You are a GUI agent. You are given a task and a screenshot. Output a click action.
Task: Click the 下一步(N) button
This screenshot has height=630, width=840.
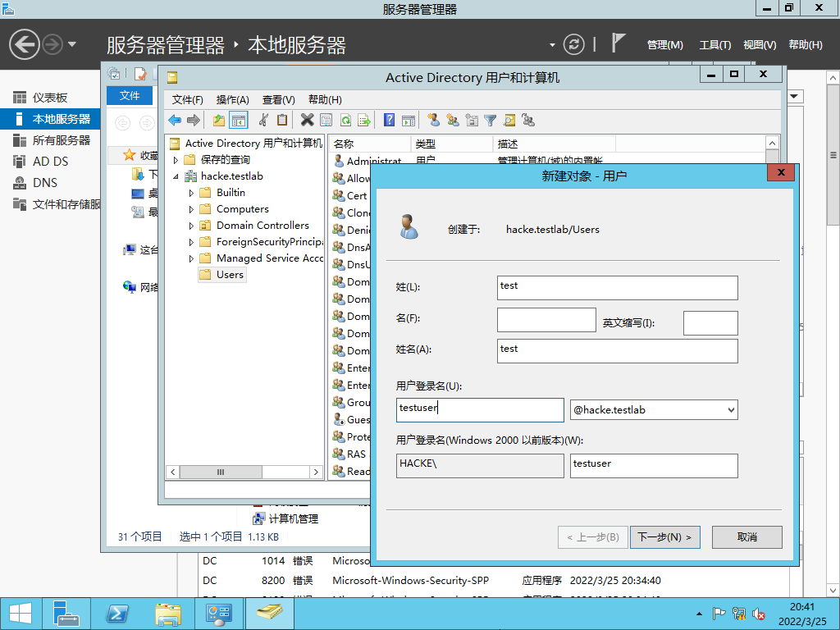664,536
